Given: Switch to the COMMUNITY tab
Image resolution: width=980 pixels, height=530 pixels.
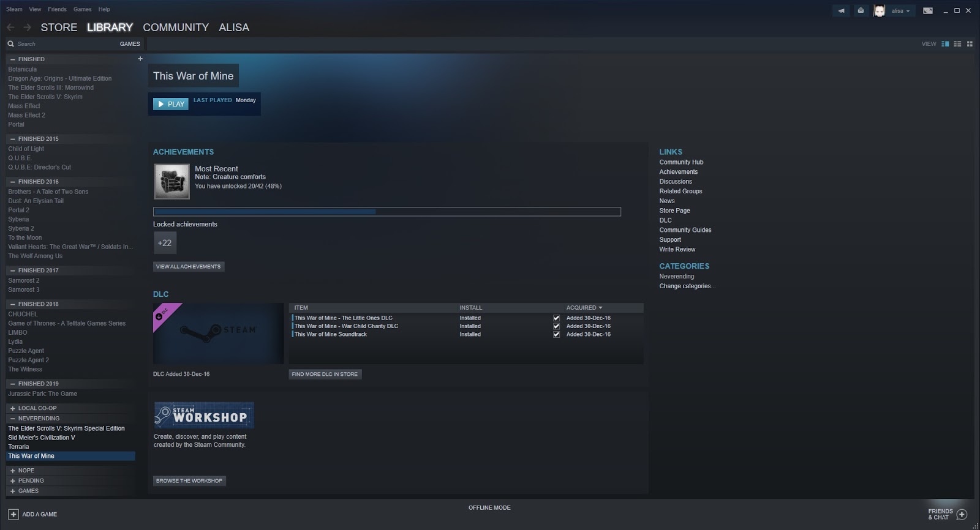Looking at the screenshot, I should click(x=176, y=28).
